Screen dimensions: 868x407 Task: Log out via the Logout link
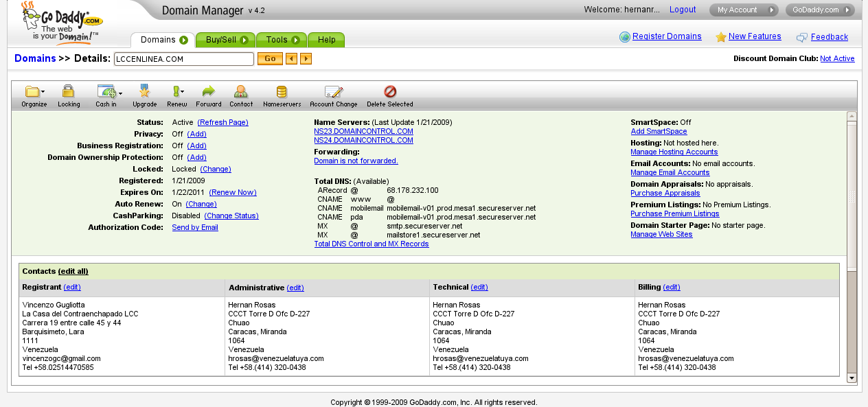tap(683, 10)
